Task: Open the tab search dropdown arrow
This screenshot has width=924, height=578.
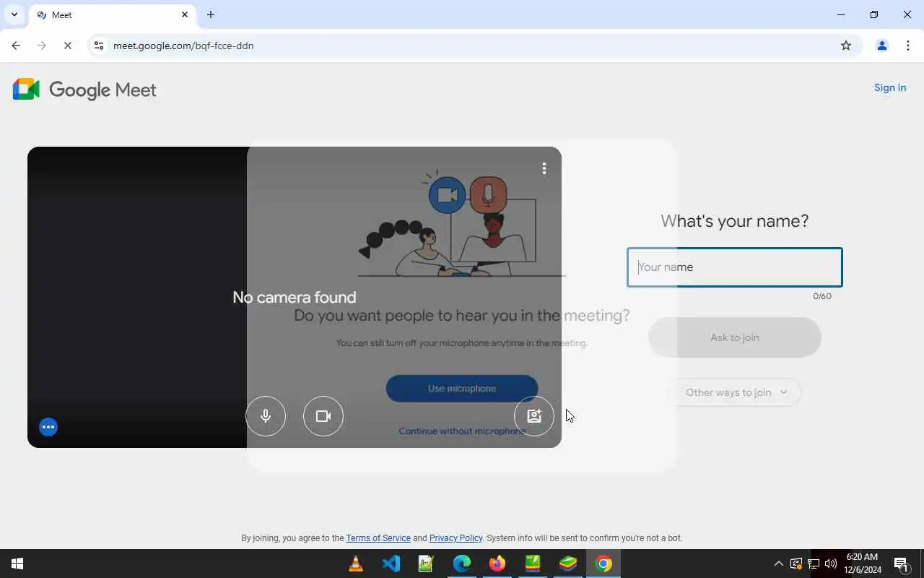Action: point(14,14)
